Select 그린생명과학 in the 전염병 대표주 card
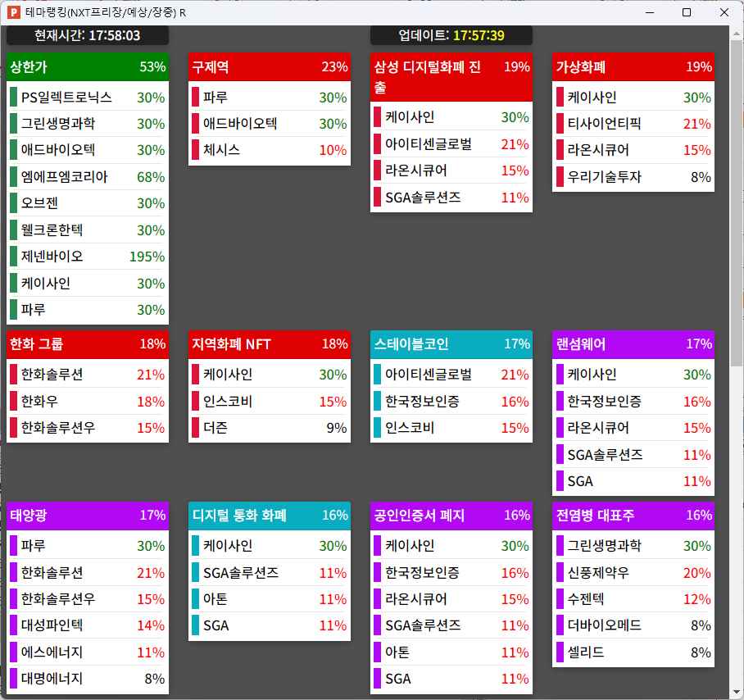 pos(633,546)
